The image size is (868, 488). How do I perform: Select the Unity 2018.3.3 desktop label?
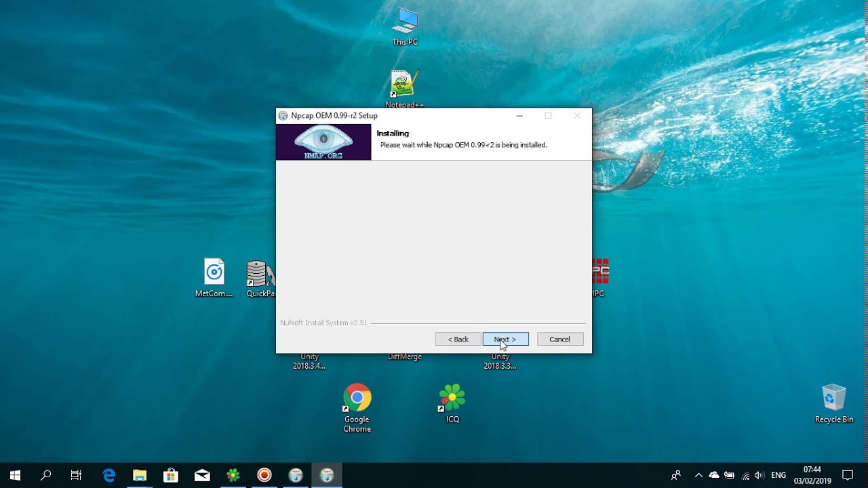500,362
